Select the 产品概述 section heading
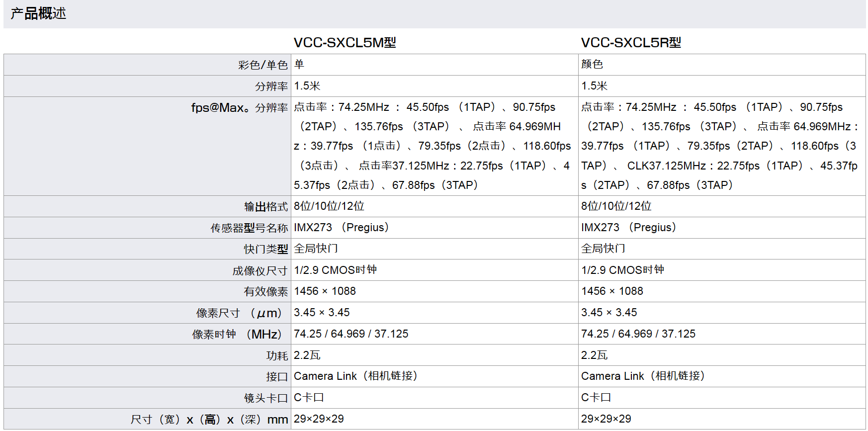The image size is (868, 431). pos(38,13)
